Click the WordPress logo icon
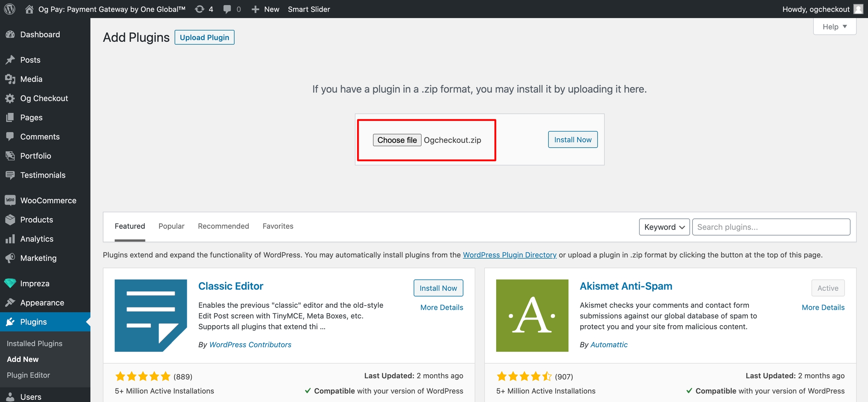868x402 pixels. point(9,9)
